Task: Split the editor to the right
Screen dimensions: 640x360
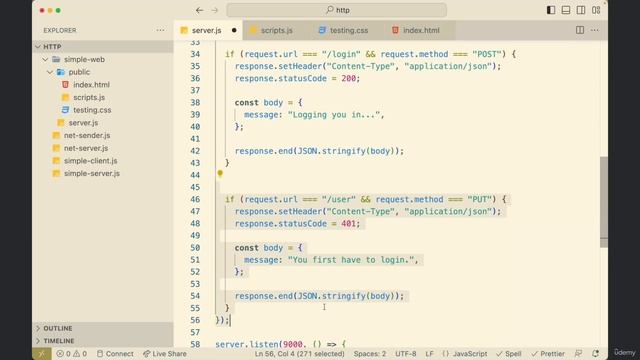Action: [x=580, y=30]
